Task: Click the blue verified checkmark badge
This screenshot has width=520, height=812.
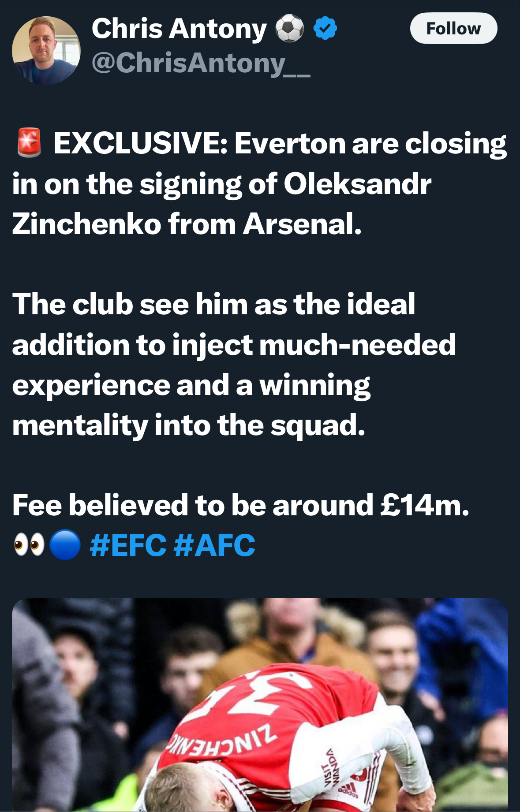Action: click(x=325, y=28)
